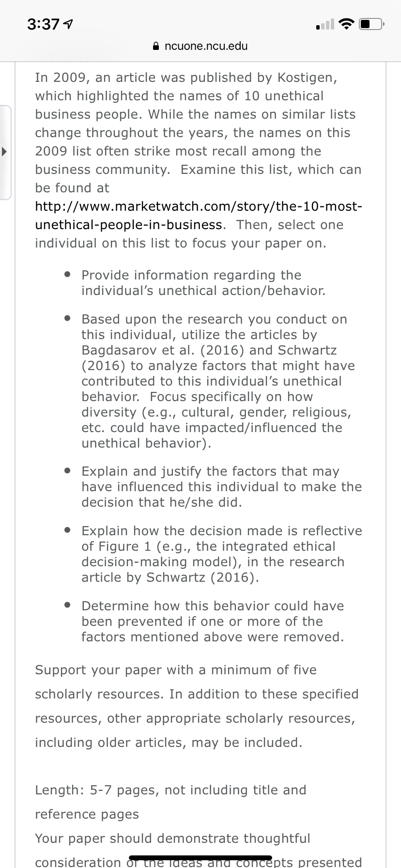Tap the ncuone.ncu.edu address bar
401x868 pixels.
pos(200,46)
